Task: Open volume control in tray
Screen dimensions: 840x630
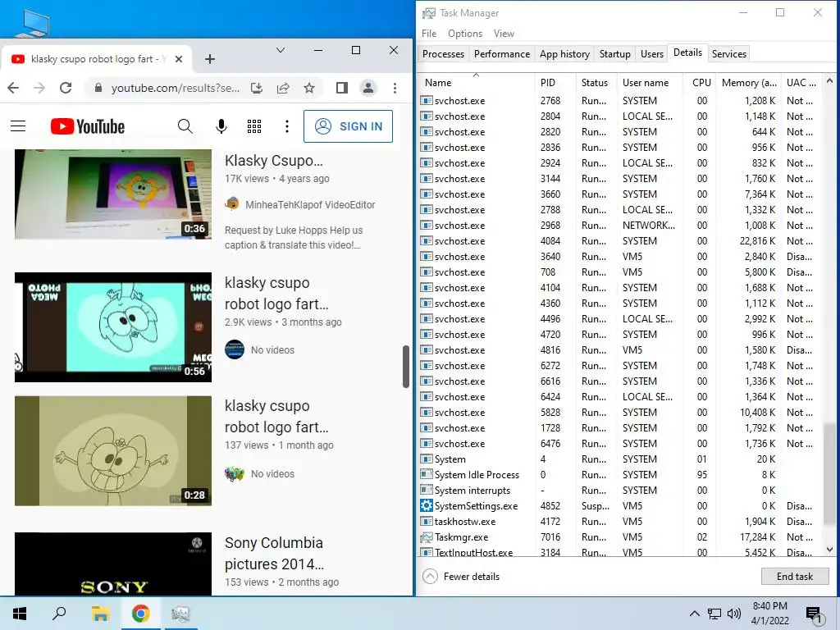Action: point(734,614)
